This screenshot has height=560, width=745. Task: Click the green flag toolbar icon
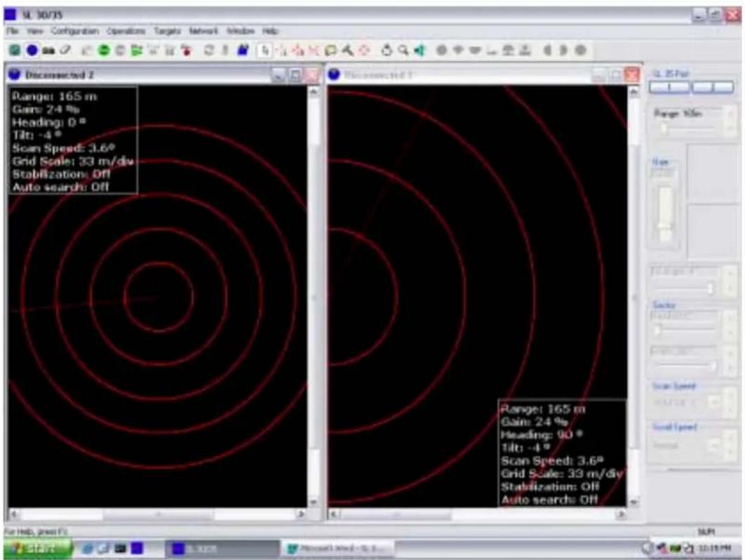(x=137, y=51)
